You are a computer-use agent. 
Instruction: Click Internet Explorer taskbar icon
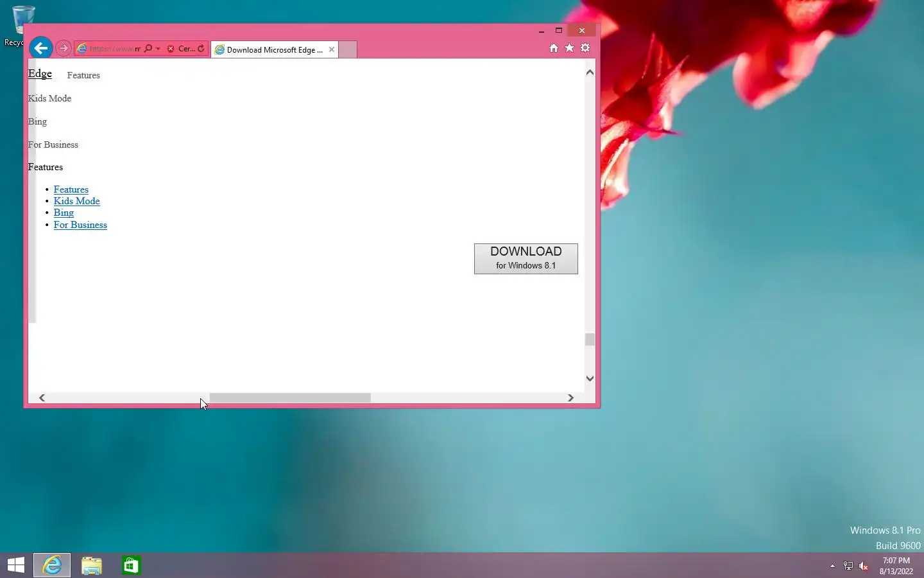52,565
